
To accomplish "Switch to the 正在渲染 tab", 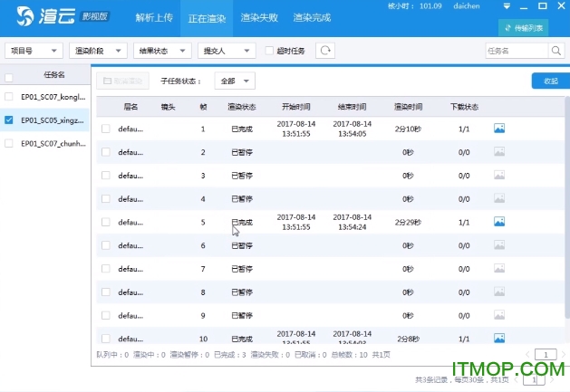I will [207, 18].
